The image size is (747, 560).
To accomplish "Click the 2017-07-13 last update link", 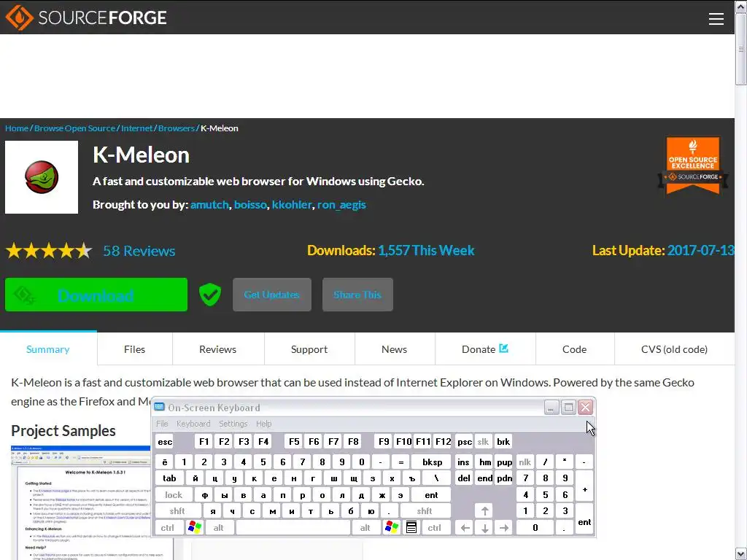I will [x=700, y=251].
